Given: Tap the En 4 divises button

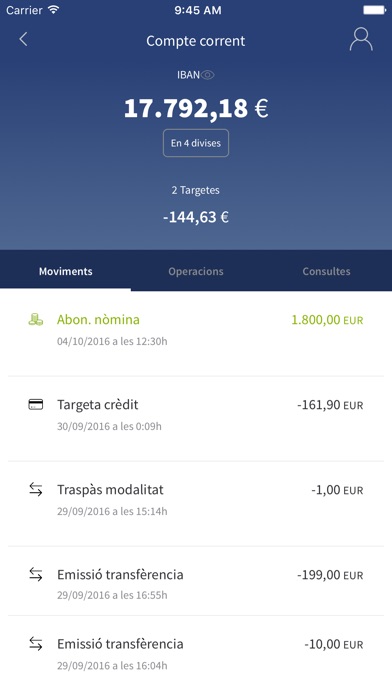Looking at the screenshot, I should [196, 143].
